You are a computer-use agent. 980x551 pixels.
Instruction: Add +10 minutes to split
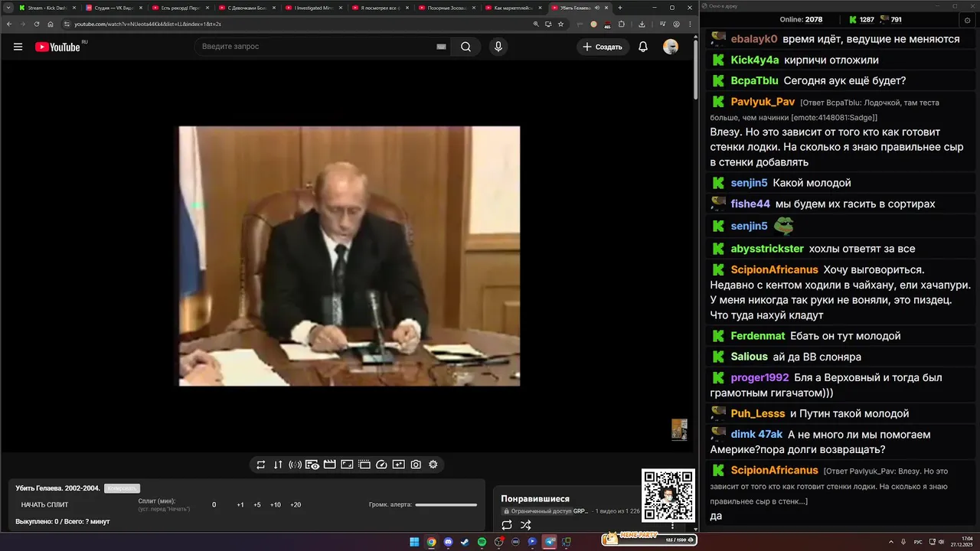click(276, 505)
